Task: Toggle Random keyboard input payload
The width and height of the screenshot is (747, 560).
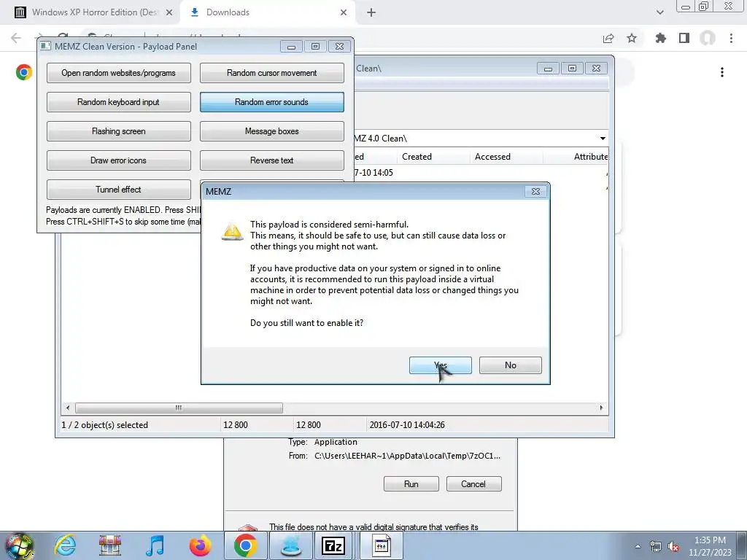Action: point(119,102)
